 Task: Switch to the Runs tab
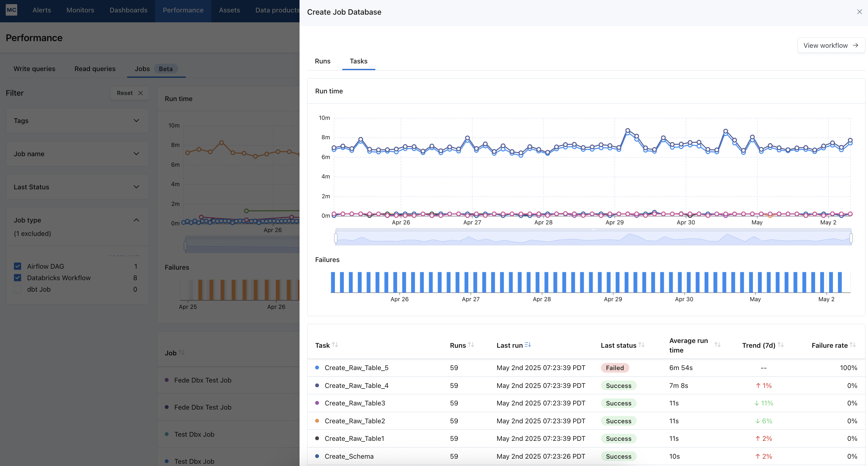click(322, 61)
